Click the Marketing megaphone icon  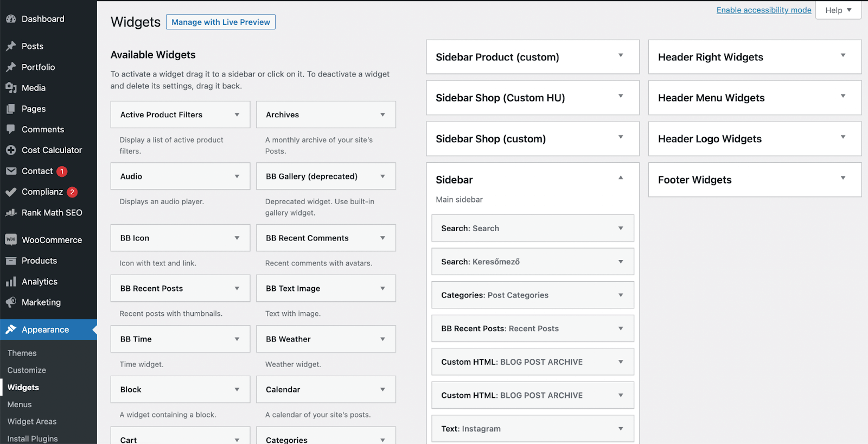tap(11, 302)
